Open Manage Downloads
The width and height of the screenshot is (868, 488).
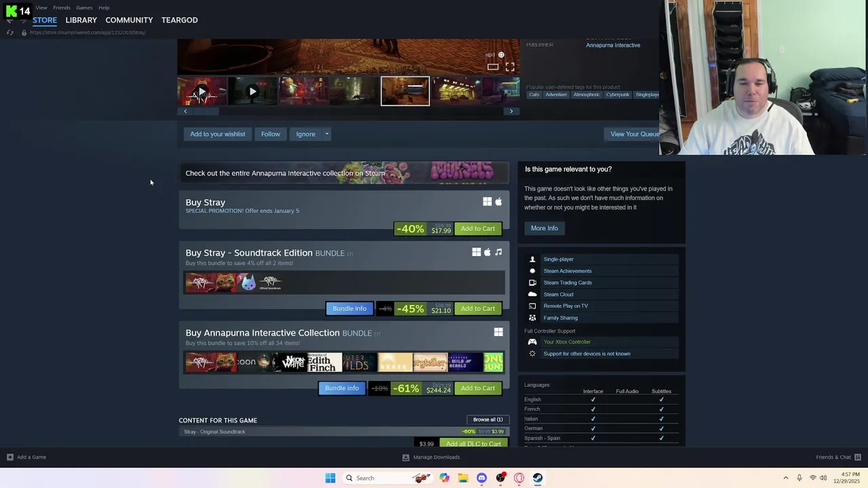431,457
